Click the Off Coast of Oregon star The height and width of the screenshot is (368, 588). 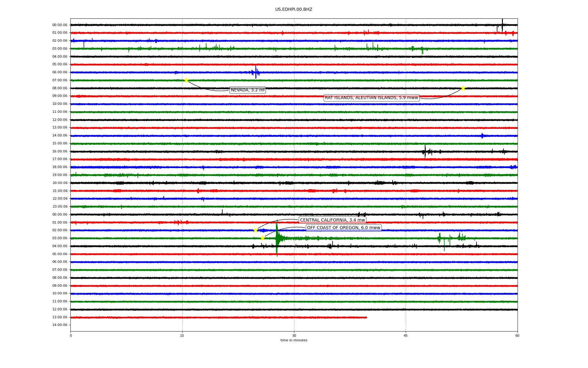[x=262, y=238]
